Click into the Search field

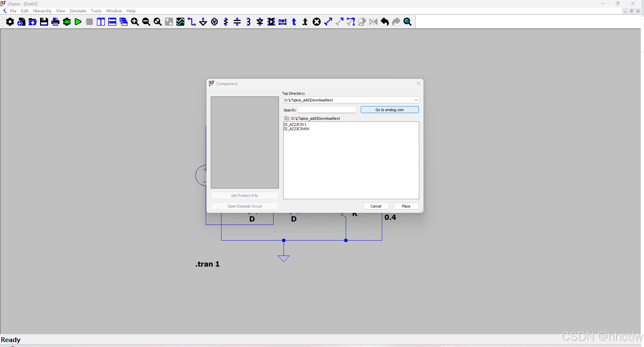pos(327,110)
